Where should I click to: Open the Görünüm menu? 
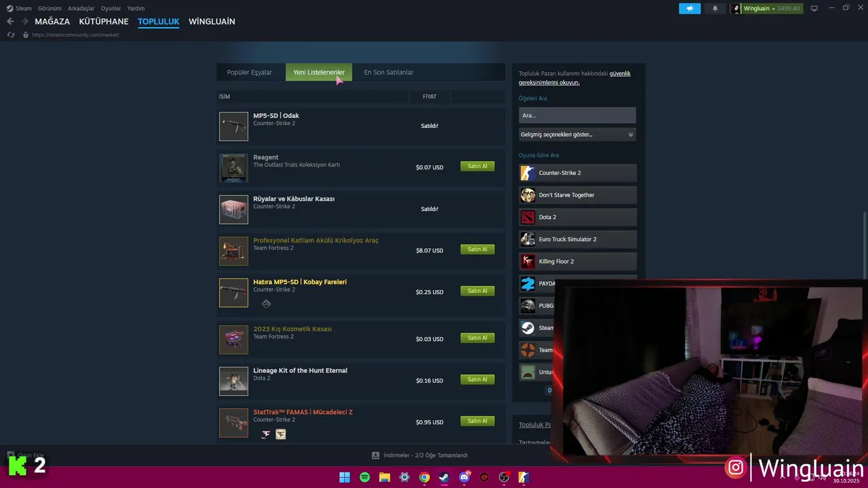(50, 8)
